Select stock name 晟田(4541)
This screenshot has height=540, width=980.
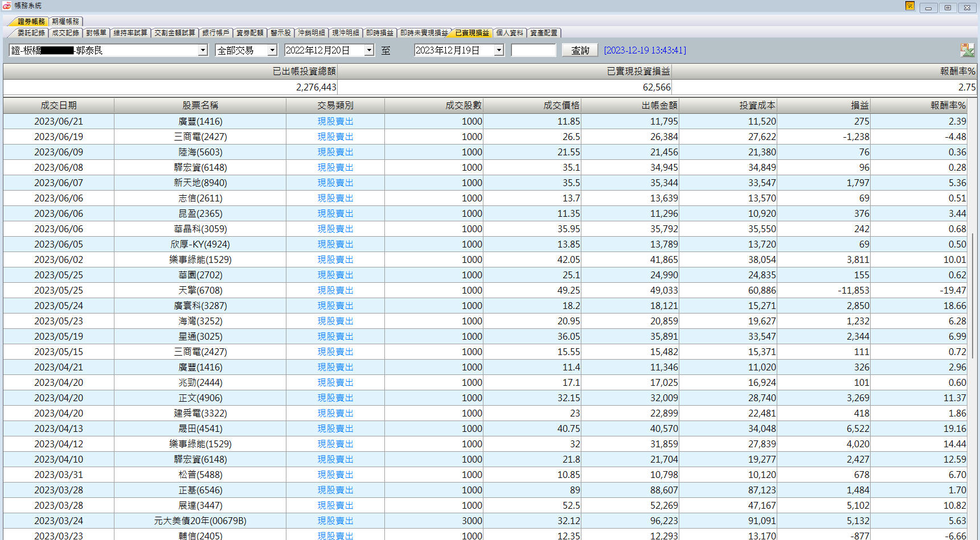[x=200, y=428]
